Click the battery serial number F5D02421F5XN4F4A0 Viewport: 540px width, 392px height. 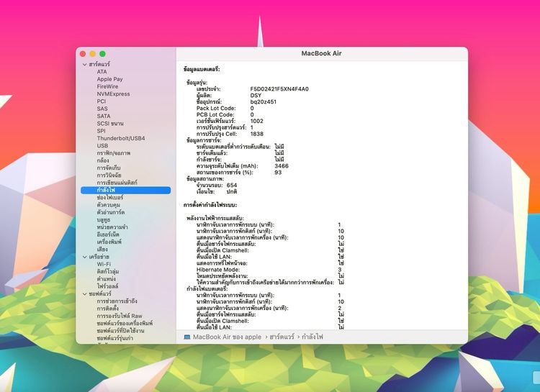click(279, 88)
